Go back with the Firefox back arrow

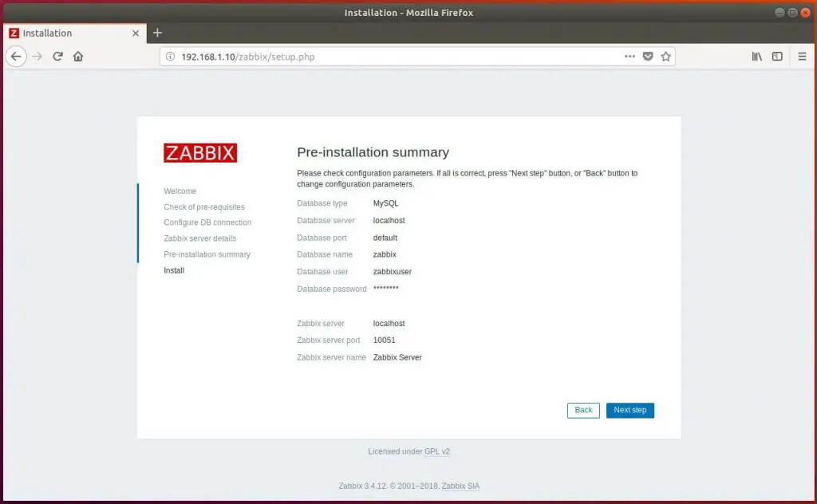coord(16,57)
